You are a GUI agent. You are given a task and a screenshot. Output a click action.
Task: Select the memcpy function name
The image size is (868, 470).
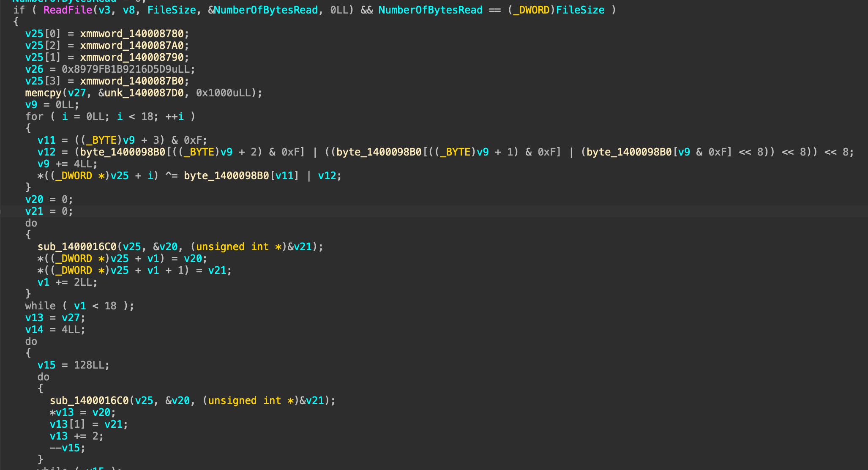(43, 93)
